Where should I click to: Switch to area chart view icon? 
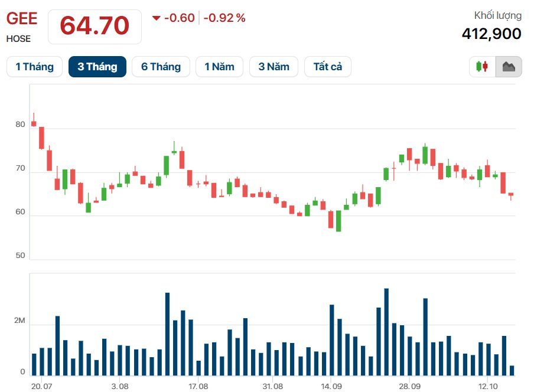click(509, 66)
